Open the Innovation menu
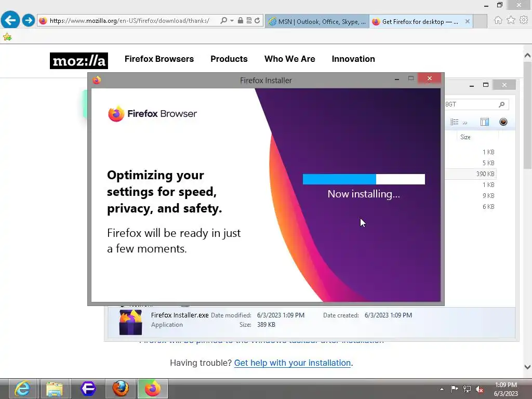 pos(353,59)
